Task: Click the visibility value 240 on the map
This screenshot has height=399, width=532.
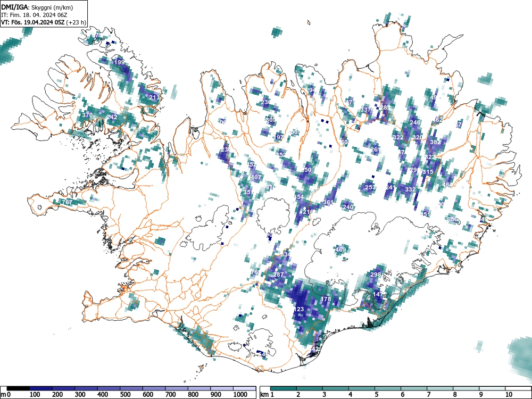Action: [x=348, y=207]
